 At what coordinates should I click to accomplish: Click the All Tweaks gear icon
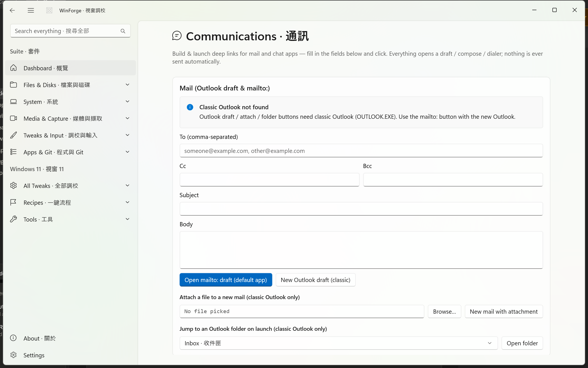click(13, 186)
